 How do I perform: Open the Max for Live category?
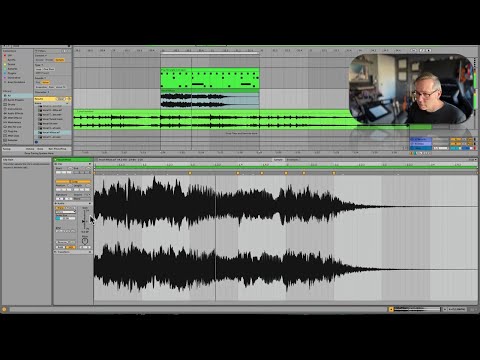tap(17, 127)
